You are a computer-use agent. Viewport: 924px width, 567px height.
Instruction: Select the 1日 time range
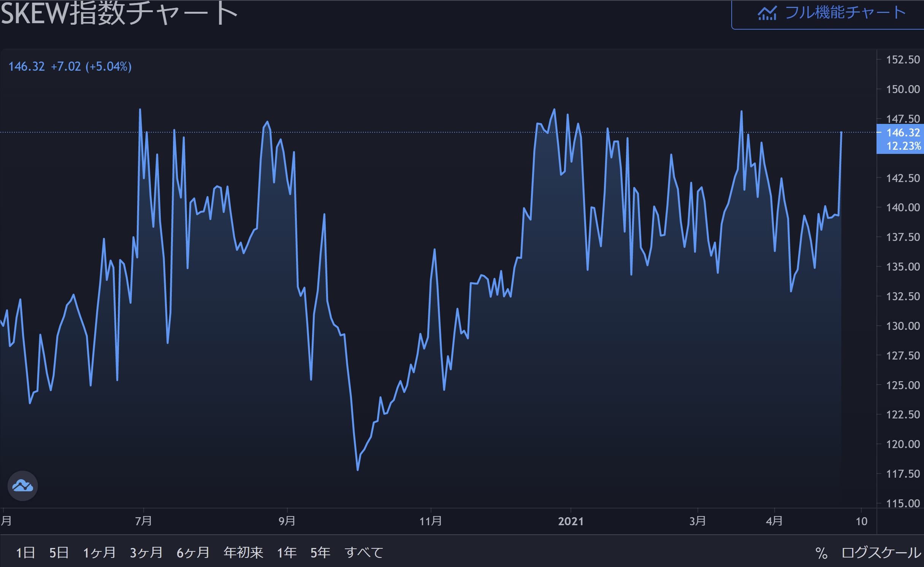point(25,553)
